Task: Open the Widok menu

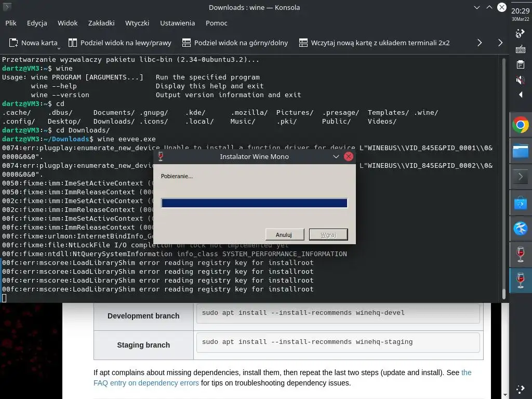Action: point(68,23)
